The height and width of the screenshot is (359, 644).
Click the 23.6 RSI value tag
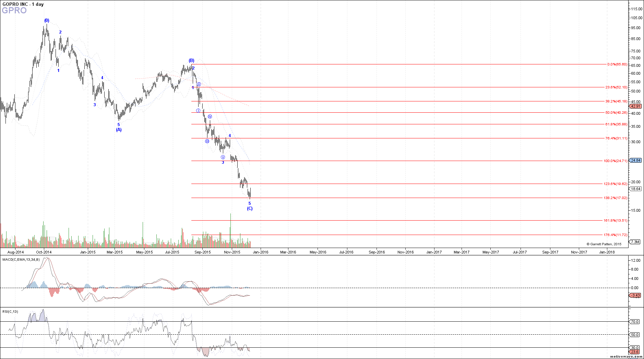point(635,352)
